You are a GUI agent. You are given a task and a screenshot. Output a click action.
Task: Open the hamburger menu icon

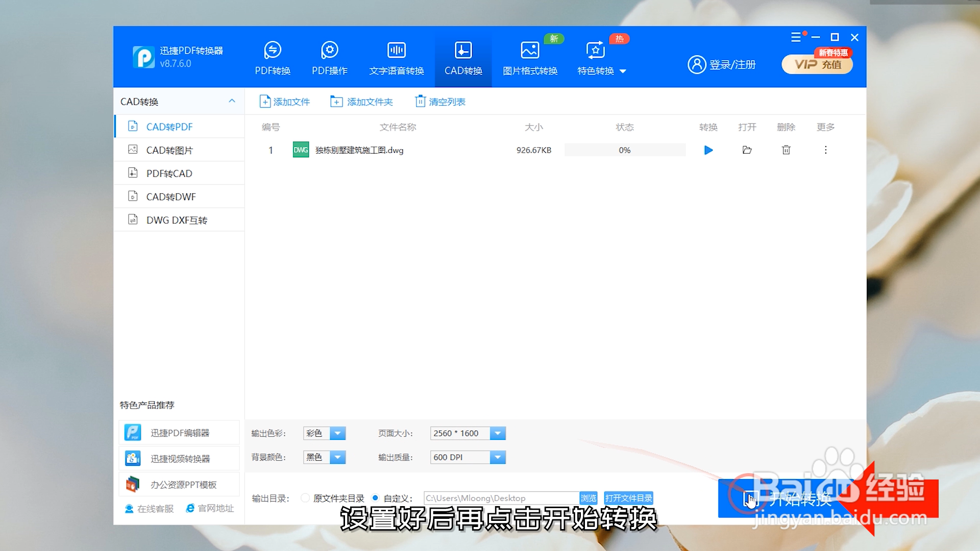[796, 37]
